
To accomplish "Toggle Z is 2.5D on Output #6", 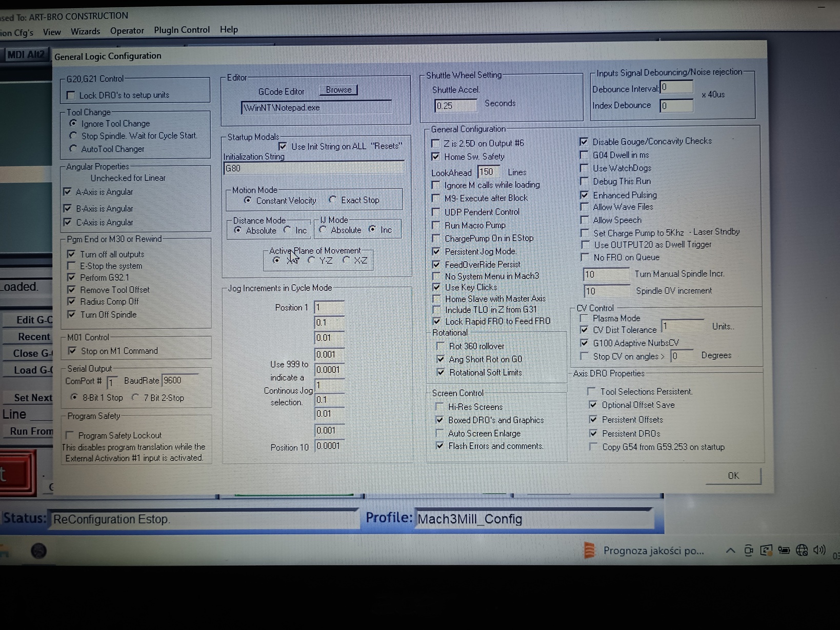I will click(x=435, y=143).
